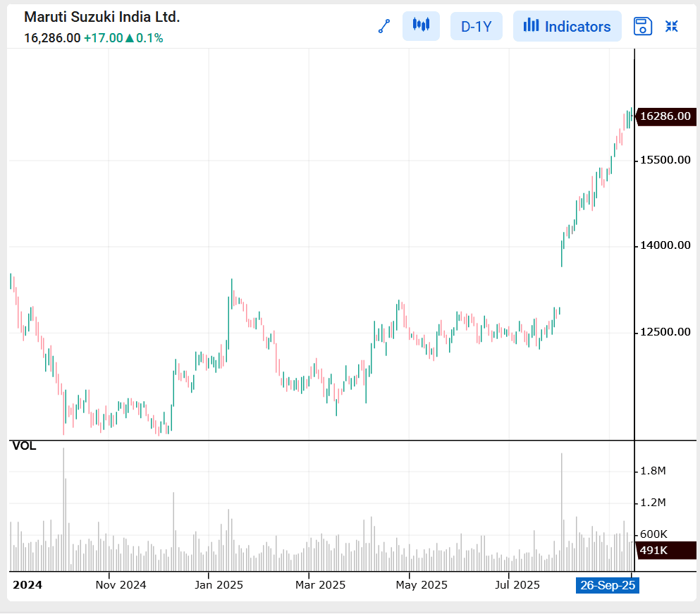Click the May 2025 time axis label

[x=422, y=585]
